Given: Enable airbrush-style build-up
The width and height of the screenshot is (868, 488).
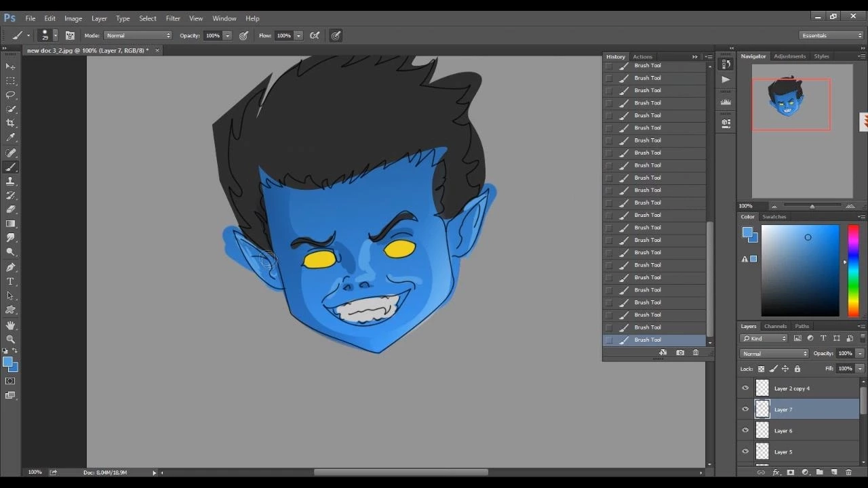Looking at the screenshot, I should 315,35.
